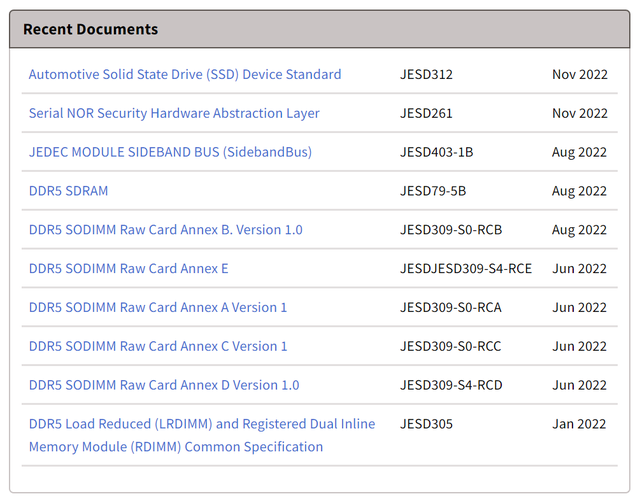Click the DDR5 SDRAM document link
Viewport: 640px width, 501px height.
point(68,191)
